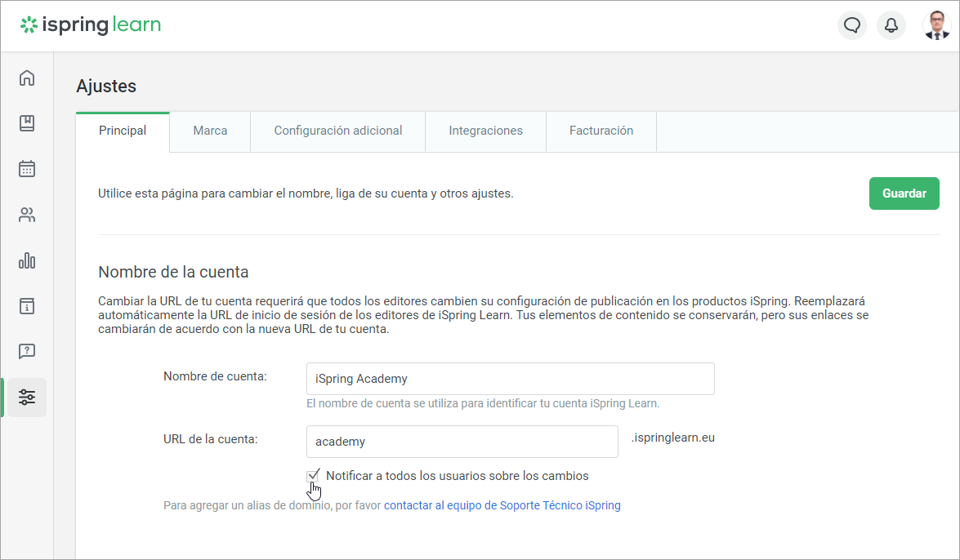Open the users icon in sidebar

(x=27, y=215)
